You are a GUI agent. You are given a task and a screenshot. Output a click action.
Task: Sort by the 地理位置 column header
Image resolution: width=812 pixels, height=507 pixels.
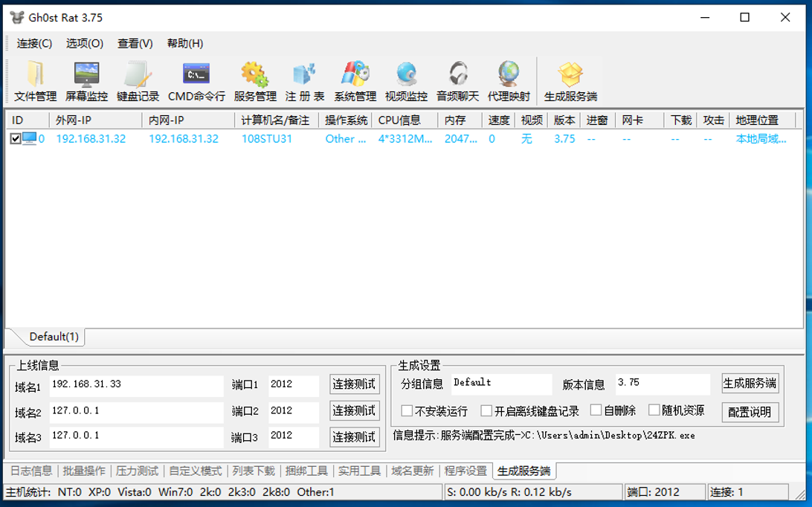pos(762,120)
